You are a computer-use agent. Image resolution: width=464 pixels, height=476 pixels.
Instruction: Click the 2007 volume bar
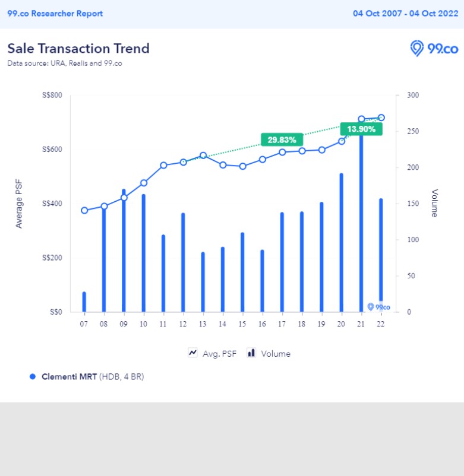84,302
